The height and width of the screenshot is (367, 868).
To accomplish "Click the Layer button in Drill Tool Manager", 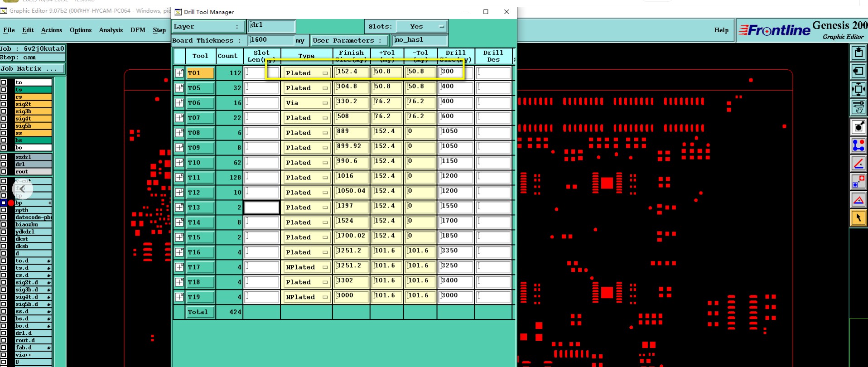I will pos(208,27).
